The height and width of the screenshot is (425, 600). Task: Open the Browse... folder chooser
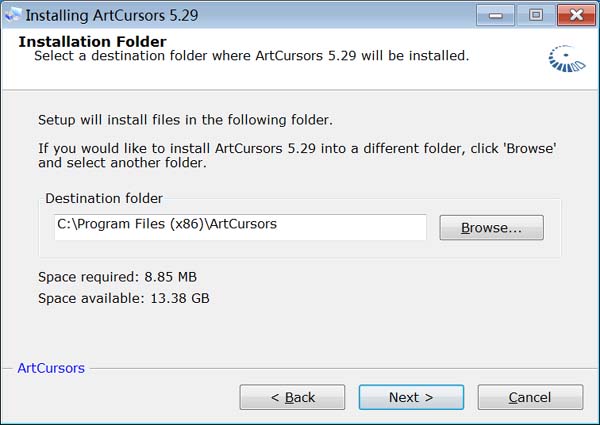491,228
